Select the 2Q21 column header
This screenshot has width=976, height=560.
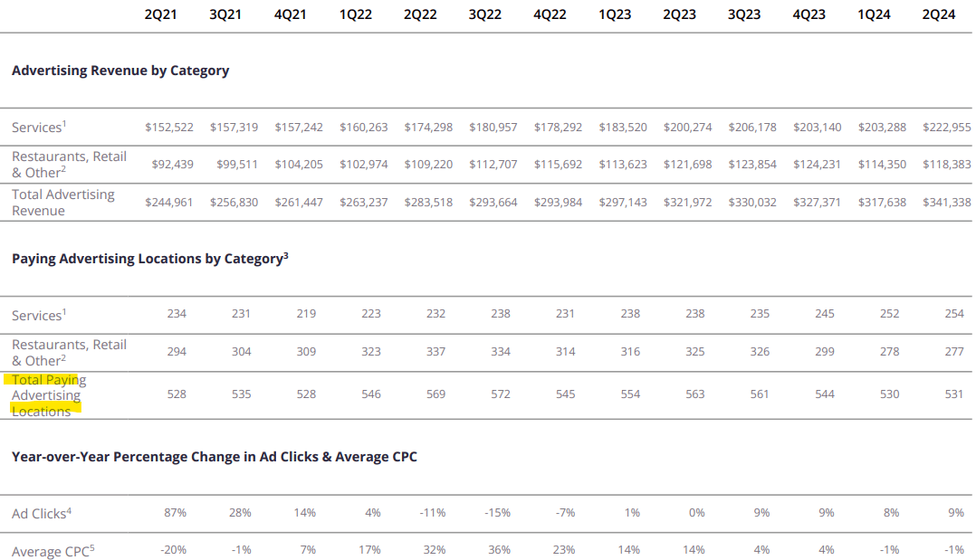pos(160,14)
